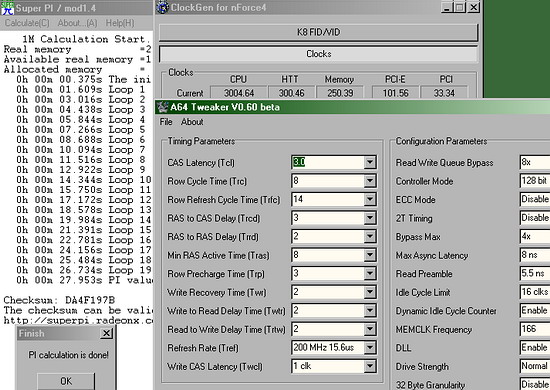Click the Dynamic Idle Cycle Counter Enable field
This screenshot has width=550, height=390.
tap(535, 311)
